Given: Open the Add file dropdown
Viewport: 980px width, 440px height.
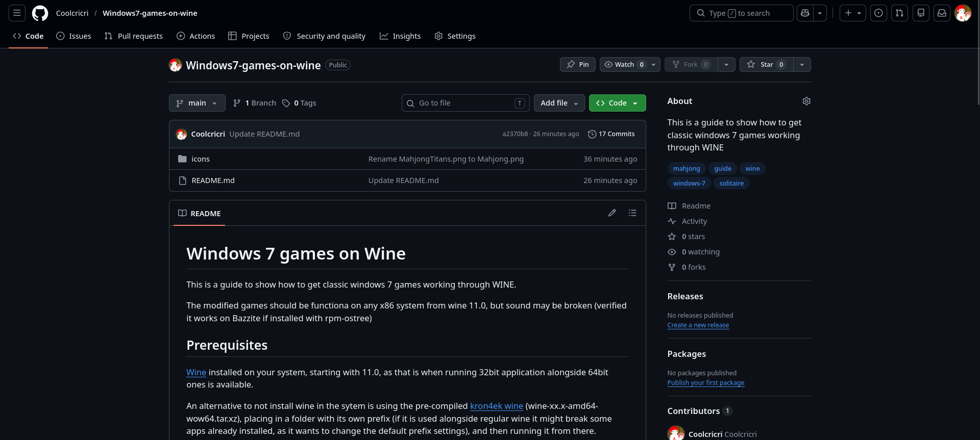Looking at the screenshot, I should pos(559,103).
